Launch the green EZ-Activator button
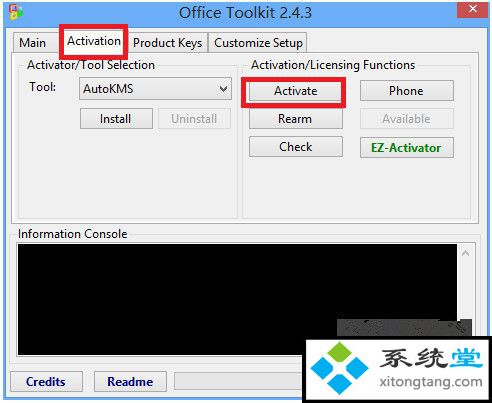This screenshot has height=403, width=492. click(x=406, y=148)
